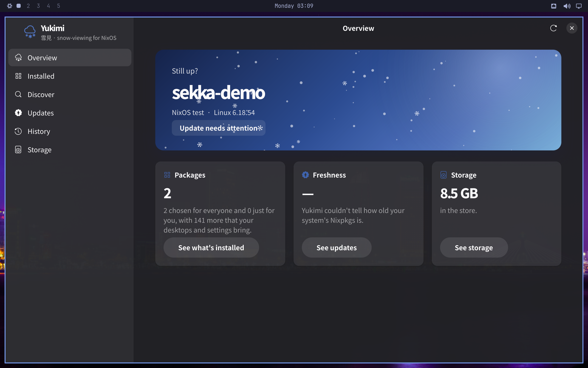Image resolution: width=588 pixels, height=368 pixels.
Task: Switch to the Updates section
Action: [x=70, y=113]
